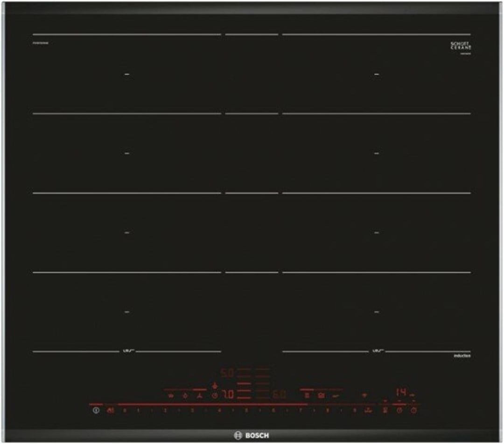Tap the timer clock icon below the 14 display
504x444 pixels.
coord(399,410)
